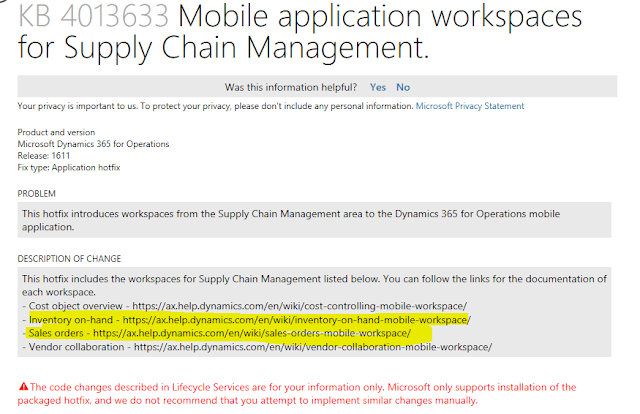640x414 pixels.
Task: Click the Release: 1611 text
Action: click(44, 156)
